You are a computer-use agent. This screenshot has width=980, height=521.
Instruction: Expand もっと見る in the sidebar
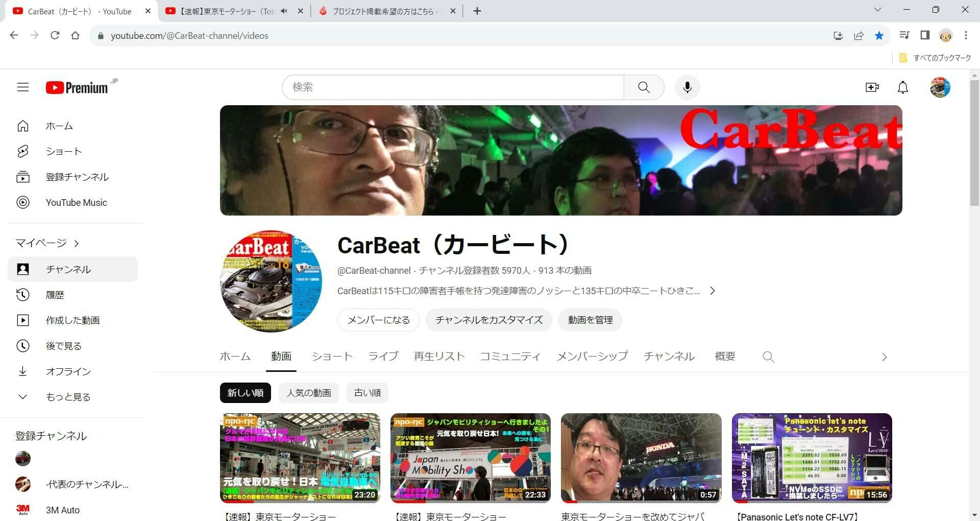[x=68, y=397]
